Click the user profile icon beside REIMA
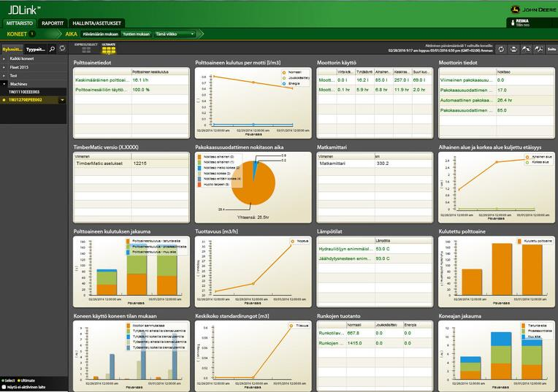Screen dimensions: 558x392 pyautogui.click(x=512, y=23)
